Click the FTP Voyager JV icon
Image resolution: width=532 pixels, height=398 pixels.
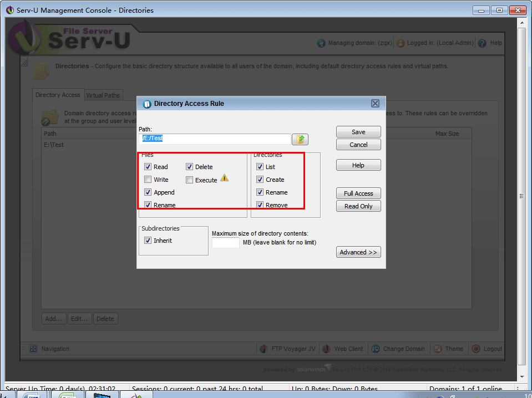pyautogui.click(x=264, y=349)
